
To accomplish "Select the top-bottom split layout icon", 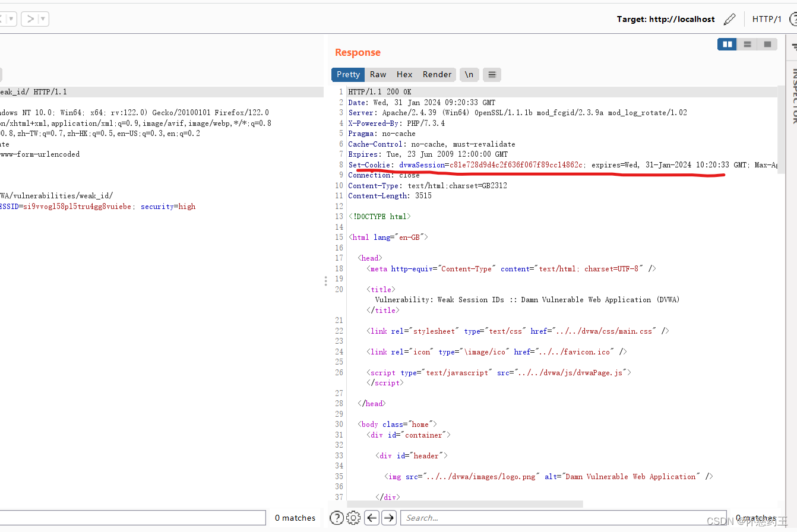I will coord(747,45).
